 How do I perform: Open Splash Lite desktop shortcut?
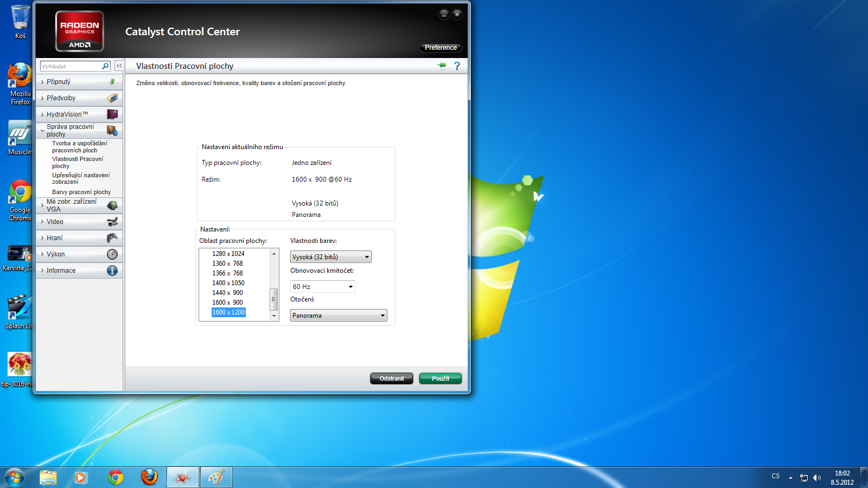click(x=19, y=312)
